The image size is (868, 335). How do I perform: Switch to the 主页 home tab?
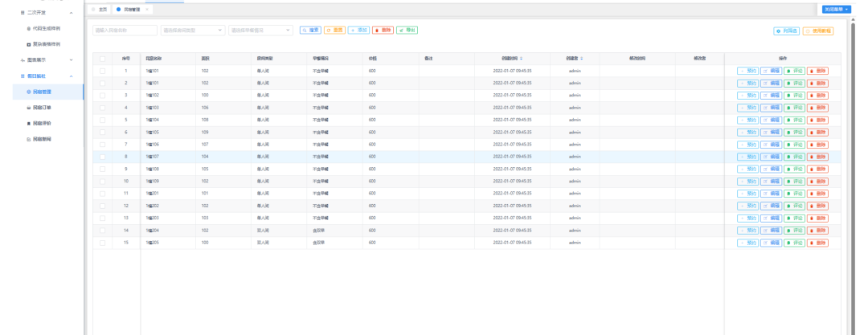[x=100, y=10]
